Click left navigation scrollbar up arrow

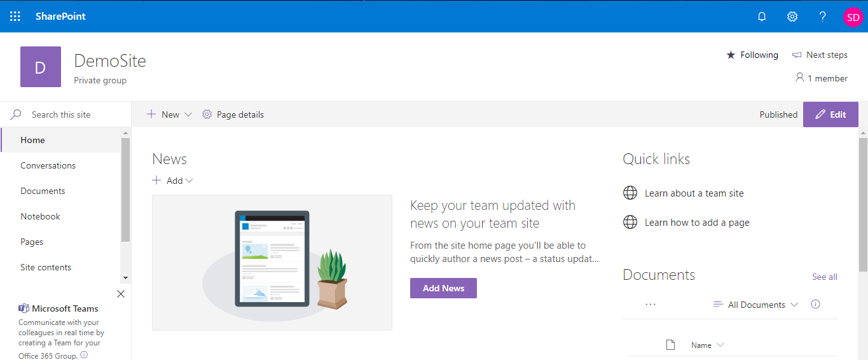[x=125, y=133]
